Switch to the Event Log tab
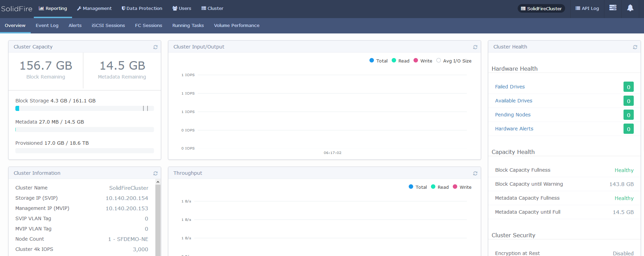Image resolution: width=644 pixels, height=256 pixels. coord(47,26)
